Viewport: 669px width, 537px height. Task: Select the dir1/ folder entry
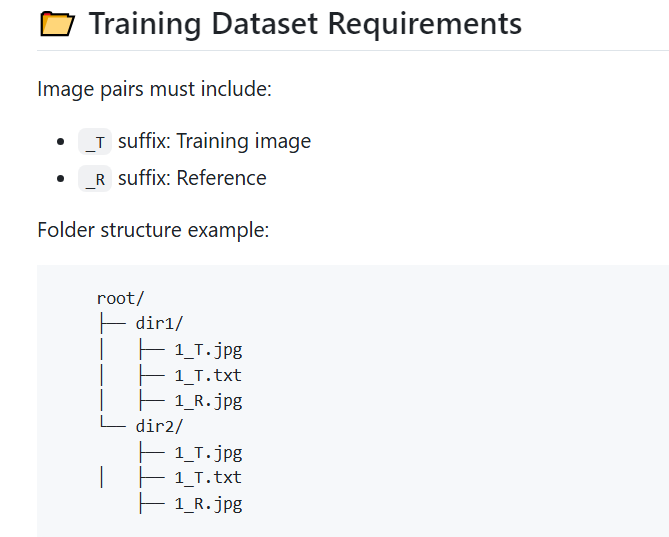(x=160, y=324)
